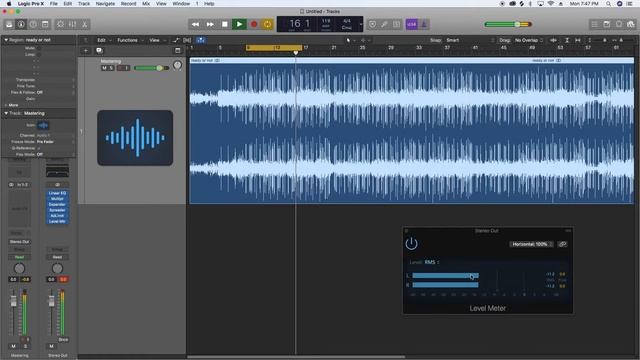Toggle the Metronome button
The image size is (640, 360).
[424, 24]
